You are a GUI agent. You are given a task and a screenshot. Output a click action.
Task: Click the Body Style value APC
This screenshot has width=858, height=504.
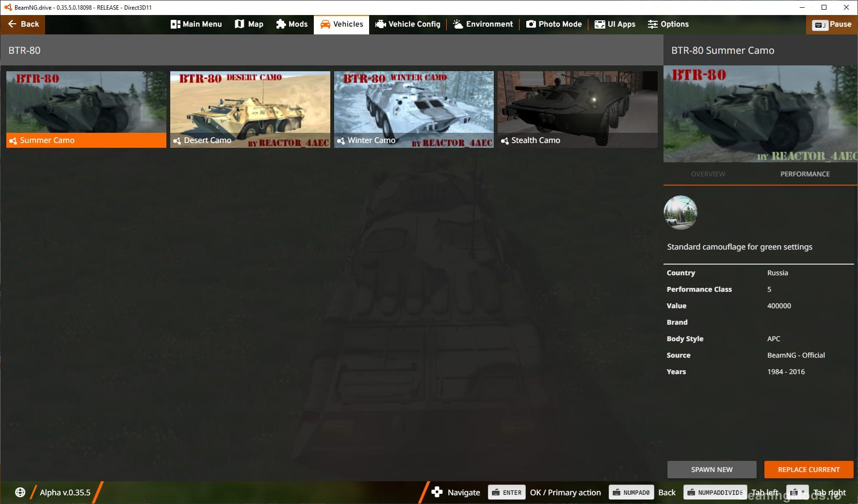(x=774, y=339)
